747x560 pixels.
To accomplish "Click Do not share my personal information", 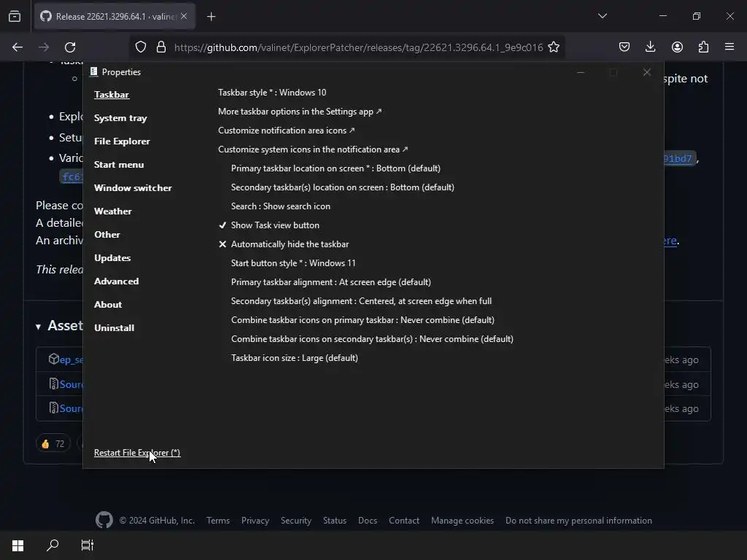I will coord(578,521).
